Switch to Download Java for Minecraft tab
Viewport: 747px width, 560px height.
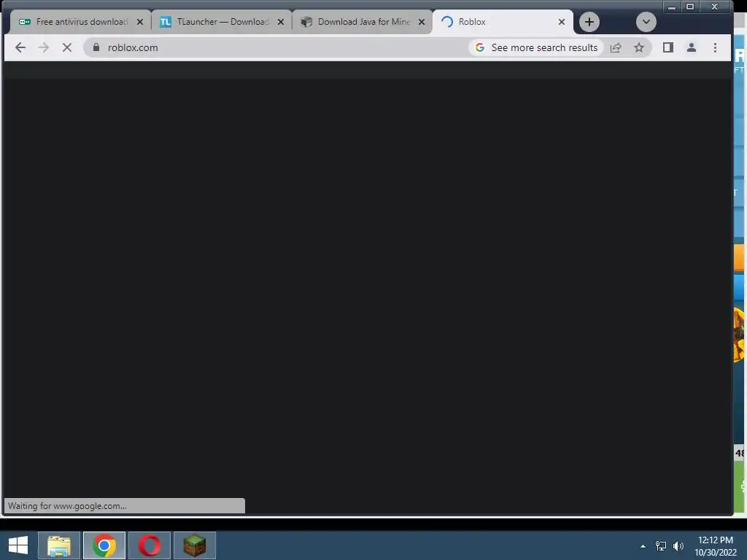click(x=362, y=22)
